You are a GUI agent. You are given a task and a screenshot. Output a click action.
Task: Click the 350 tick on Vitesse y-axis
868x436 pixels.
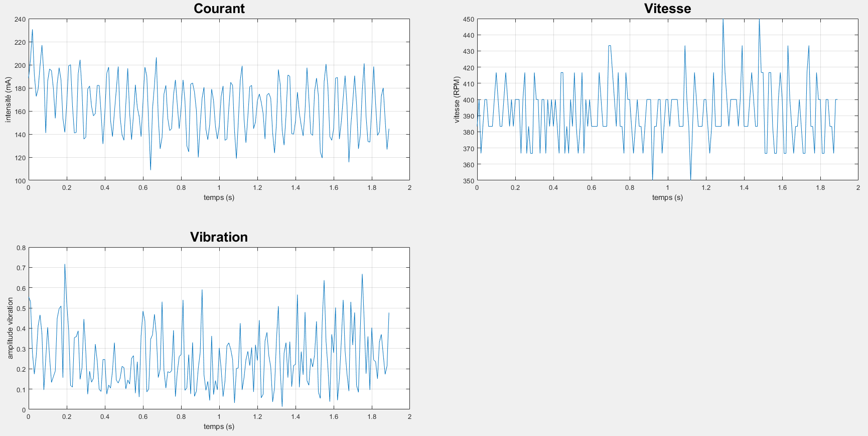click(x=469, y=181)
